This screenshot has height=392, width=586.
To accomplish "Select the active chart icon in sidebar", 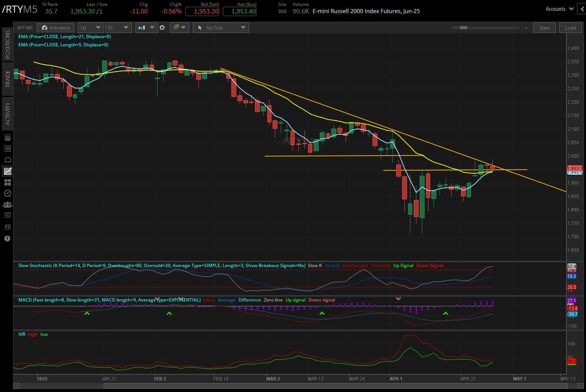I will tap(7, 171).
